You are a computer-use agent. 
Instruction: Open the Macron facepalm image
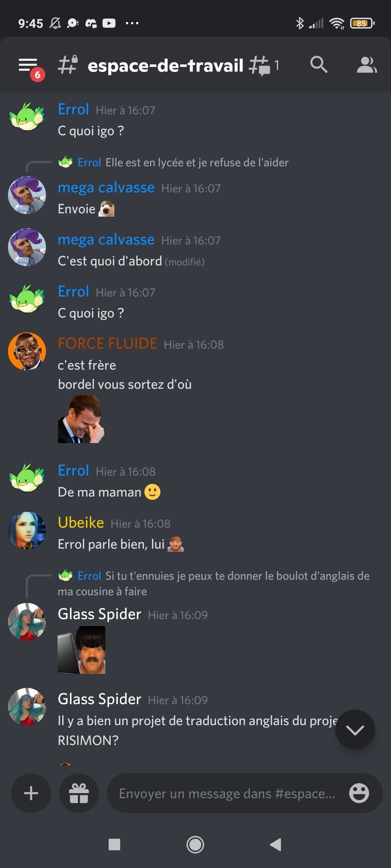pyautogui.click(x=81, y=419)
